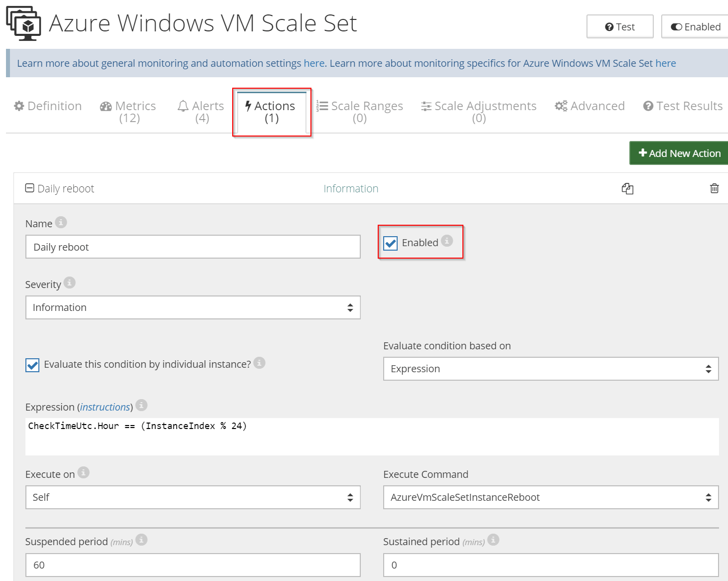The height and width of the screenshot is (581, 728).
Task: Click the Daily reboot header title
Action: coord(66,188)
